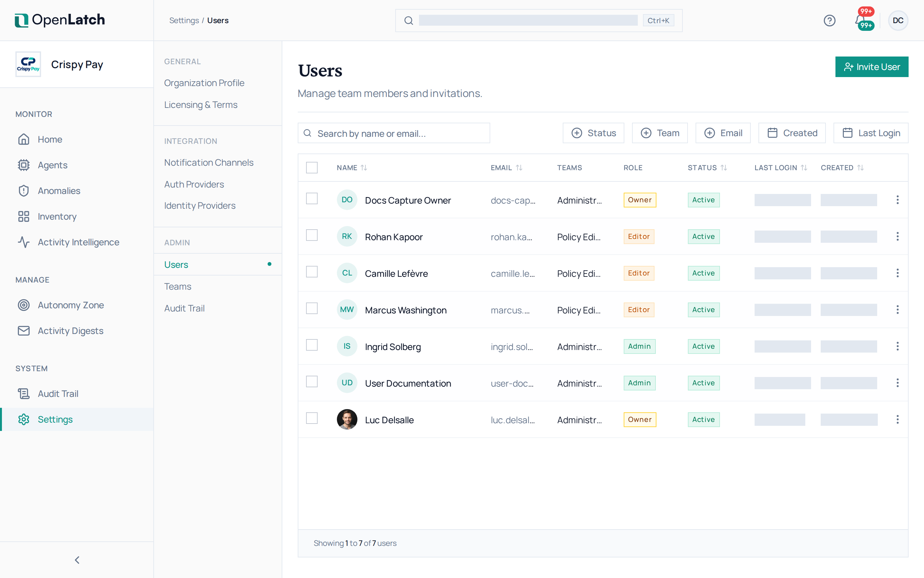Go to Licensing & Terms
Viewport: 924px width, 578px height.
pyautogui.click(x=201, y=105)
